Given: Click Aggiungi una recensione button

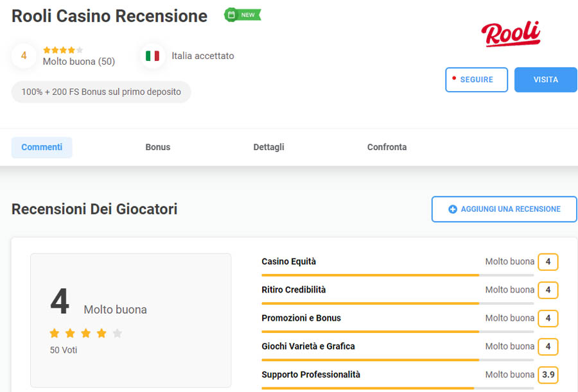Looking at the screenshot, I should point(504,209).
